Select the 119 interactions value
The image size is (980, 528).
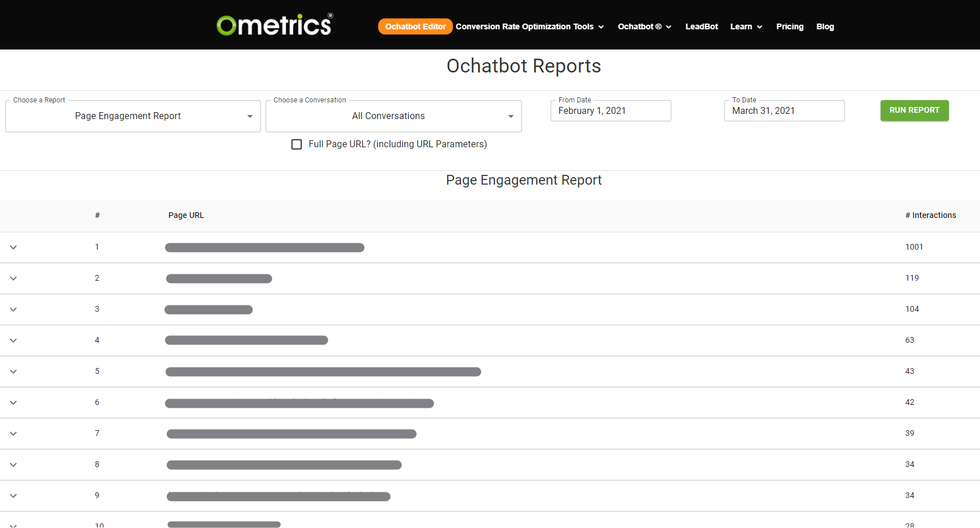click(x=912, y=278)
